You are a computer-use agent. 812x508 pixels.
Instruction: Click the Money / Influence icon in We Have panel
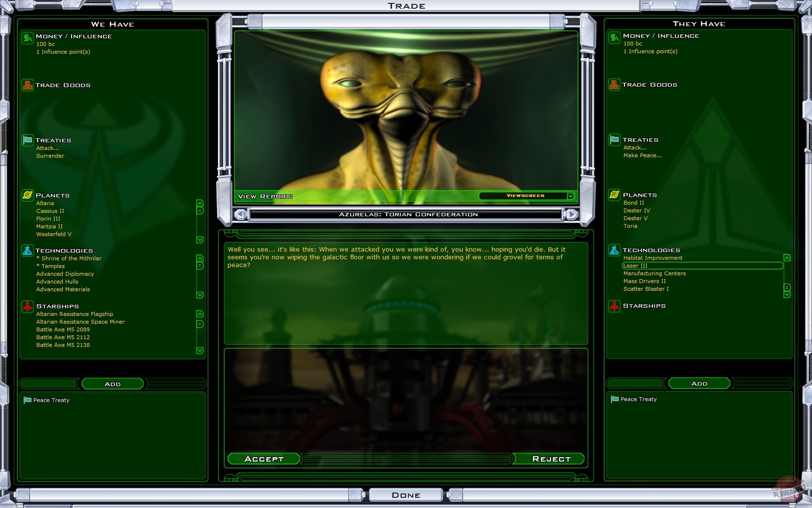[28, 38]
